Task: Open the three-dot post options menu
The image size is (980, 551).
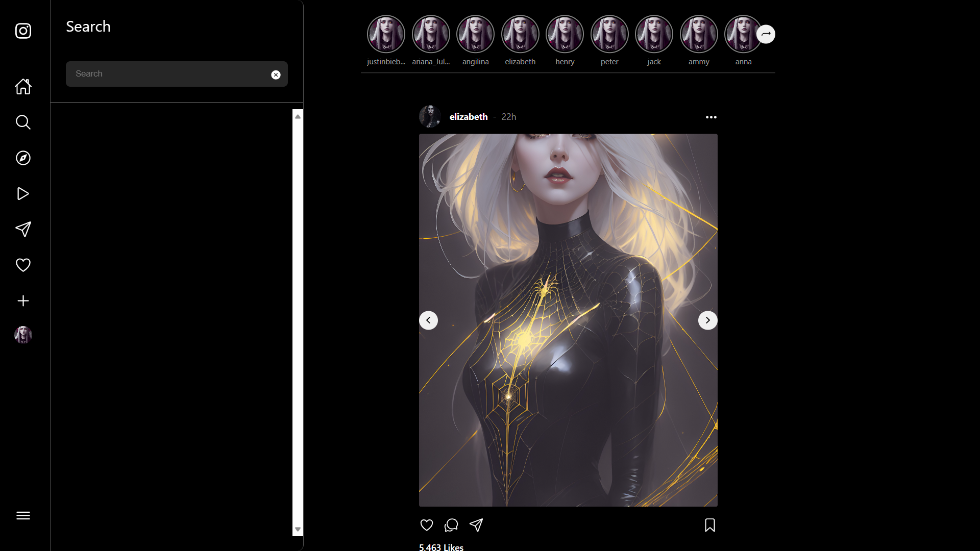Action: [711, 117]
